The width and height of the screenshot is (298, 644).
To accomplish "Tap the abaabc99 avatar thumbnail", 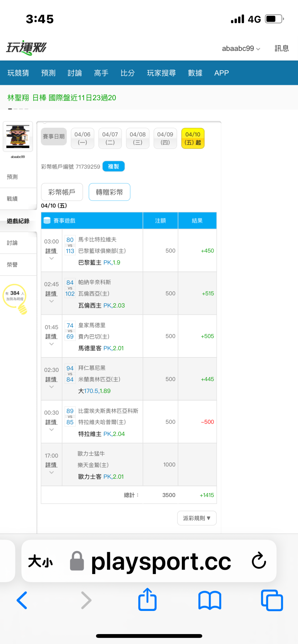I will point(18,136).
